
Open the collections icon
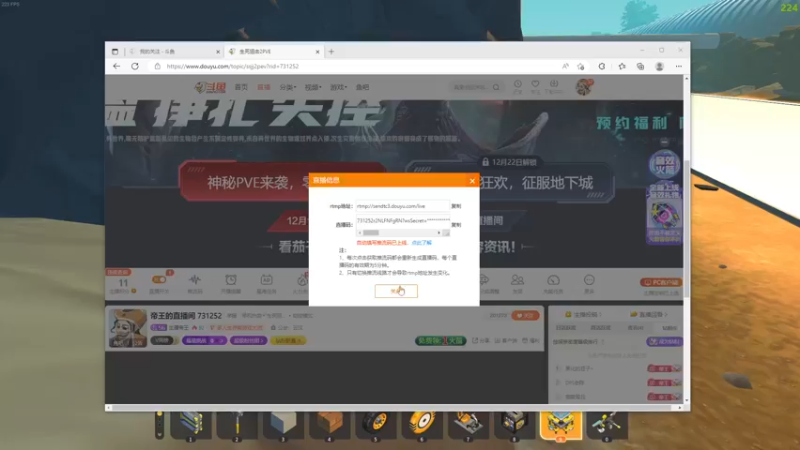tap(640, 66)
